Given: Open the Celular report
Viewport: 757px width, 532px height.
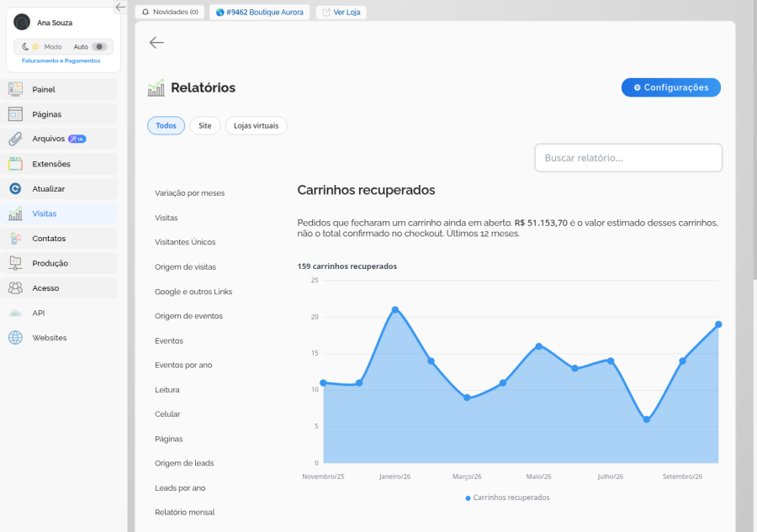Looking at the screenshot, I should [167, 413].
